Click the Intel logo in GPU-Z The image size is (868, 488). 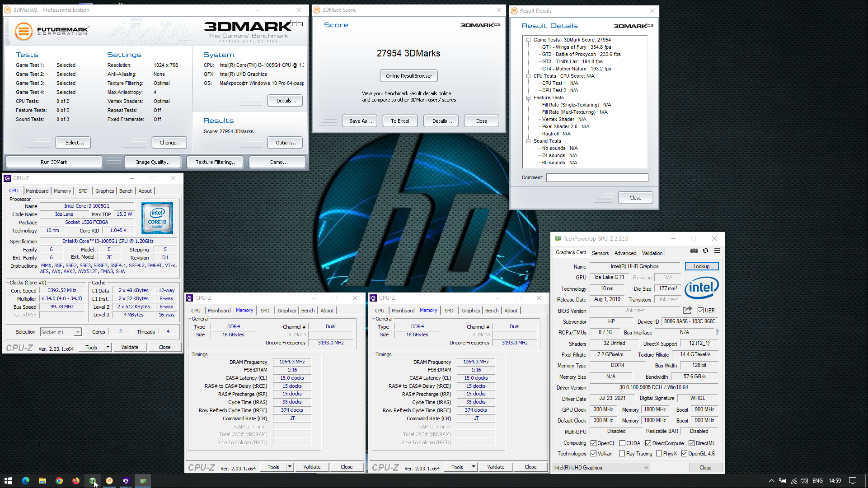point(701,288)
